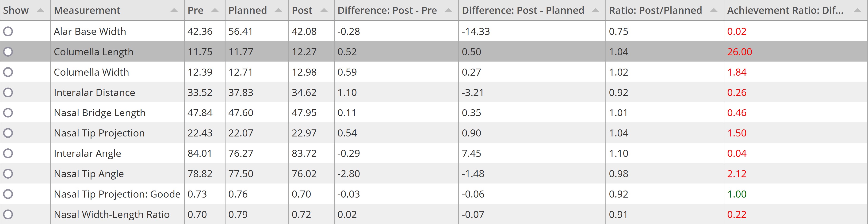Sort the Post column using its arrow
This screenshot has height=224, width=868.
coord(324,11)
